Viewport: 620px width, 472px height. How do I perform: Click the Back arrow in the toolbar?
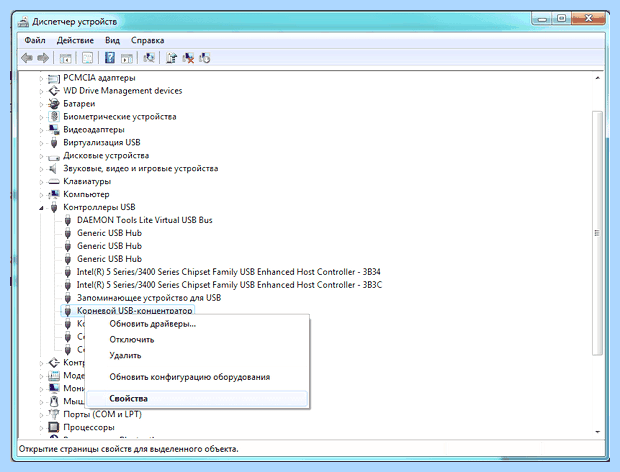tap(27, 58)
